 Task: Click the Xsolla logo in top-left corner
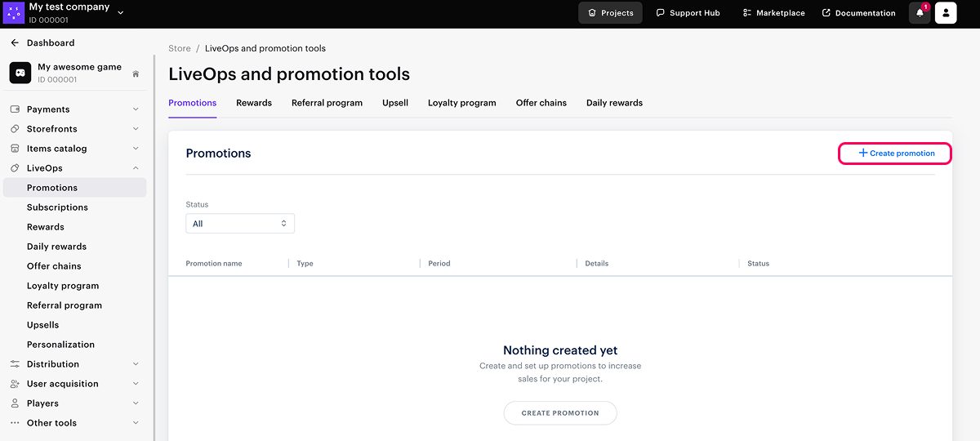click(x=14, y=13)
